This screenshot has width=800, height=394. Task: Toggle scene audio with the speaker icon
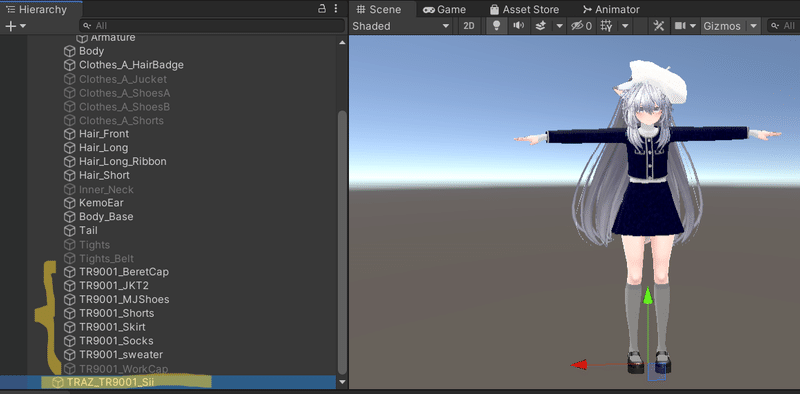[519, 26]
